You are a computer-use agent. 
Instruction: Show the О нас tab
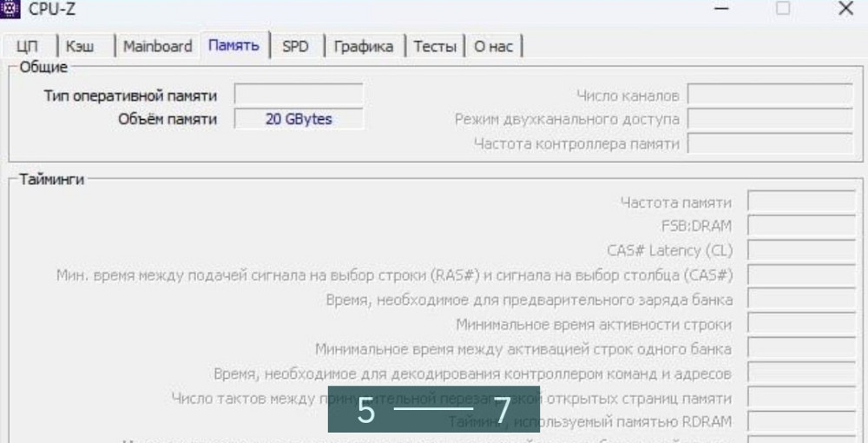[494, 47]
